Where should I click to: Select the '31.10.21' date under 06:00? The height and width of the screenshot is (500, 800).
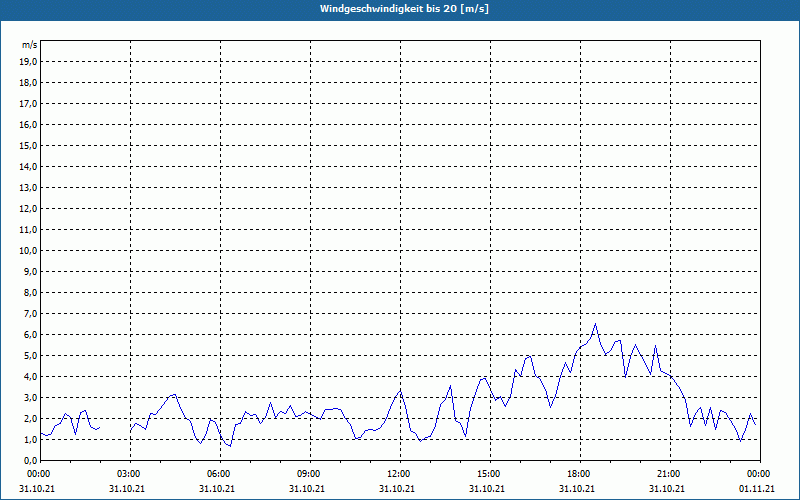coord(217,488)
